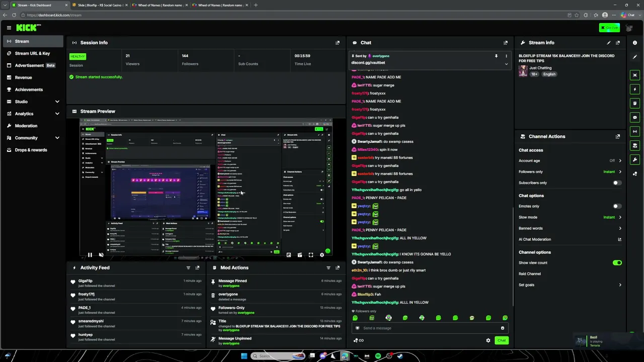Open the Achievements page
Image resolution: width=644 pixels, height=362 pixels.
tap(34, 89)
